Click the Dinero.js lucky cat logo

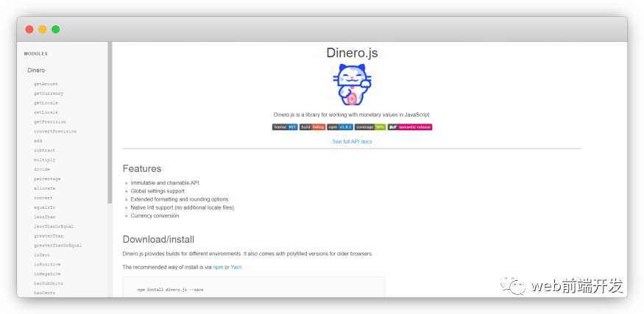tap(352, 85)
